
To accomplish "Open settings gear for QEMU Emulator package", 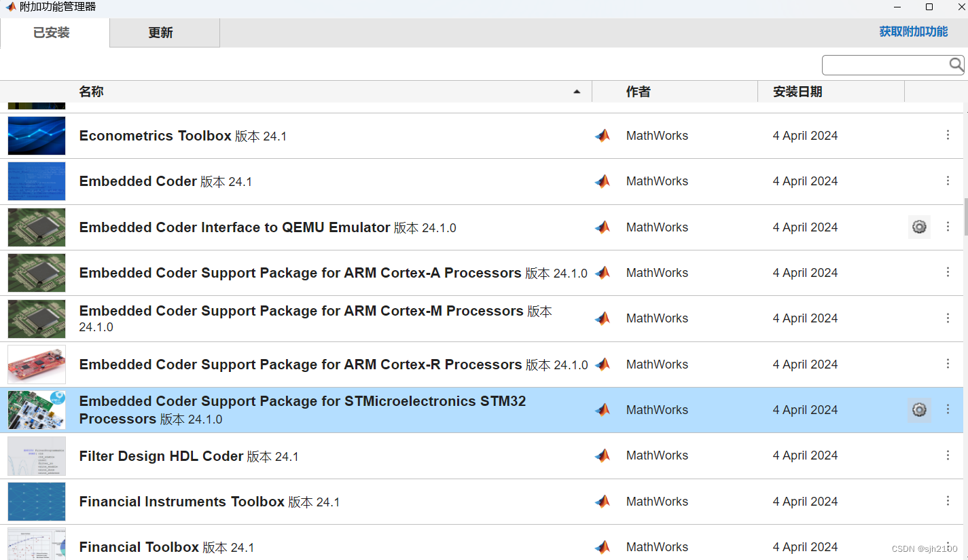I will (919, 227).
